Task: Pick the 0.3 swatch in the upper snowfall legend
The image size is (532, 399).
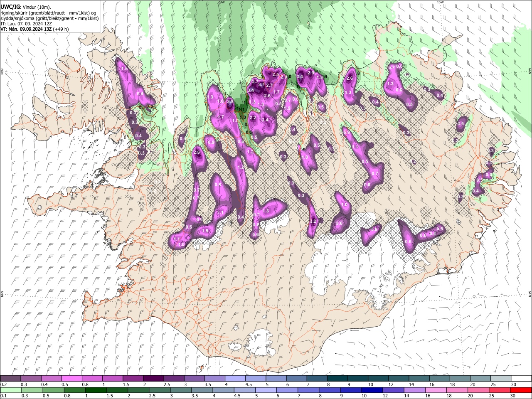Action: click(x=31, y=379)
